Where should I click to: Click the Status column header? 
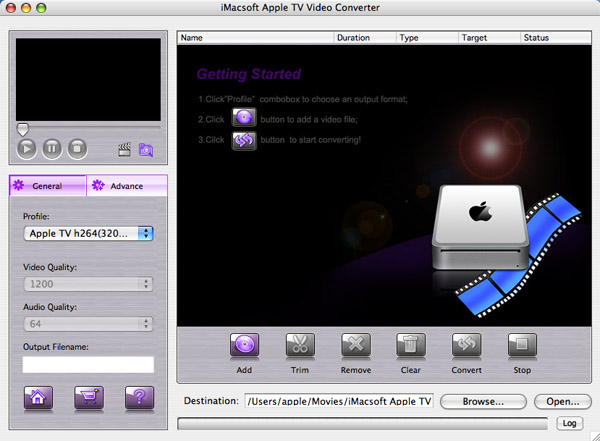coord(556,38)
